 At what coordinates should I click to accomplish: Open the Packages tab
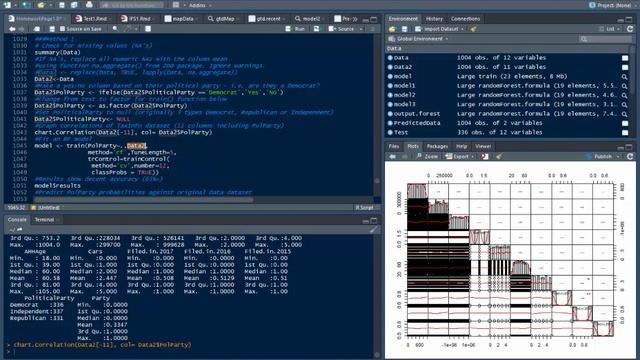[x=437, y=146]
